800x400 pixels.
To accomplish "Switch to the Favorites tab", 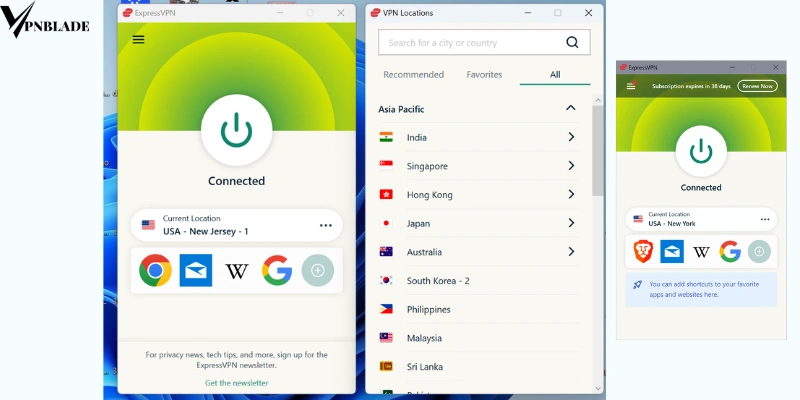I will coord(484,74).
